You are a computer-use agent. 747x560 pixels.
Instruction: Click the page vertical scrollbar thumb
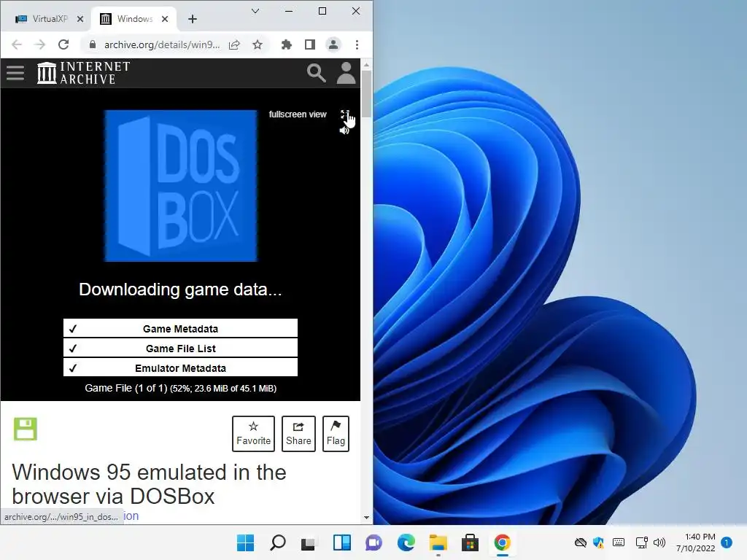tap(366, 93)
